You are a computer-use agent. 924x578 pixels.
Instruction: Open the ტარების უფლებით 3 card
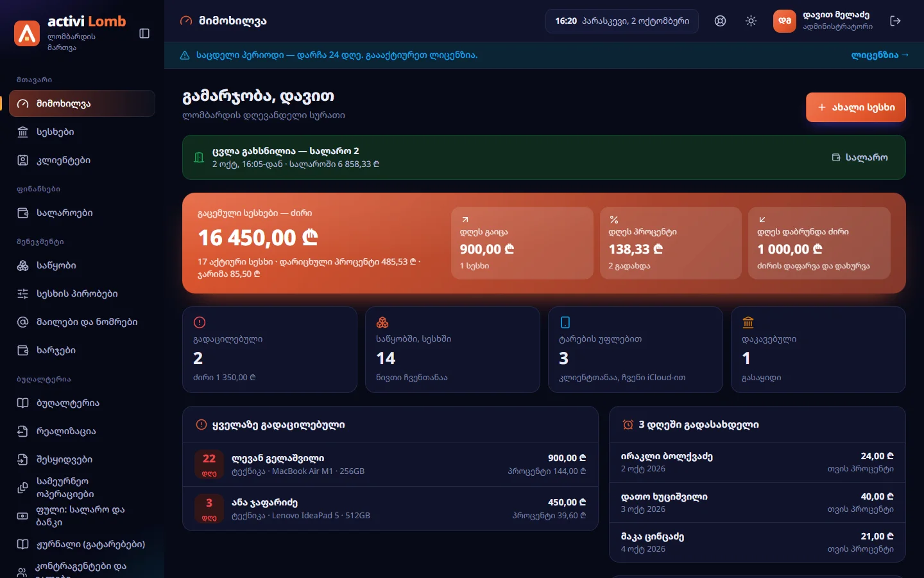pos(635,349)
